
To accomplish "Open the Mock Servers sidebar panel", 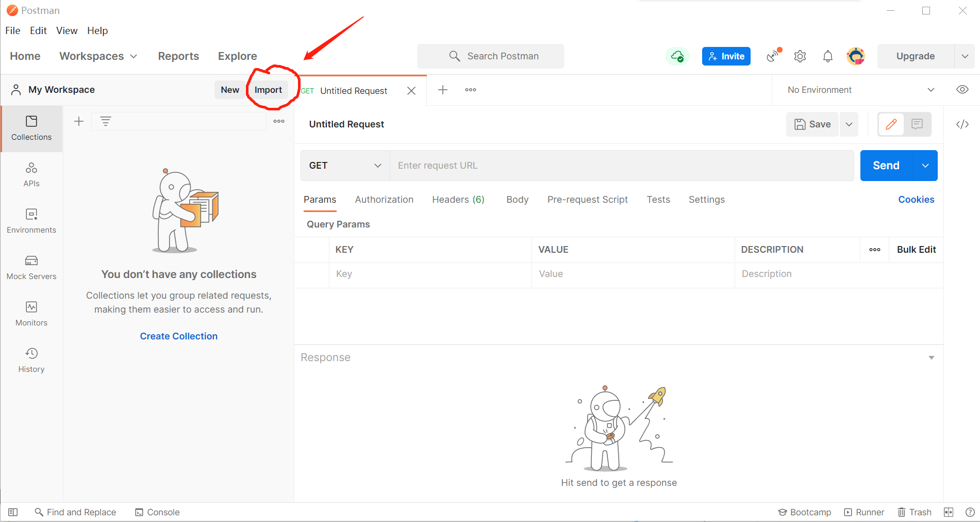I will [x=31, y=268].
